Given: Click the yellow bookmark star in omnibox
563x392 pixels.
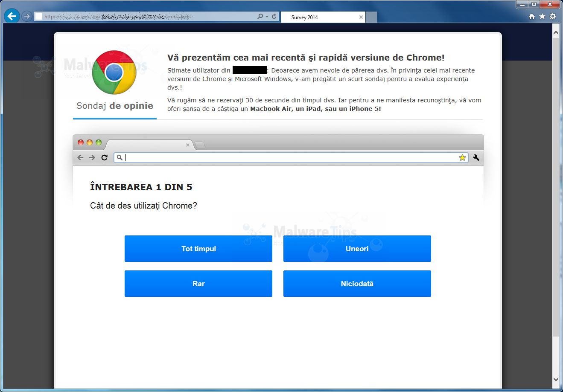Looking at the screenshot, I should (462, 157).
